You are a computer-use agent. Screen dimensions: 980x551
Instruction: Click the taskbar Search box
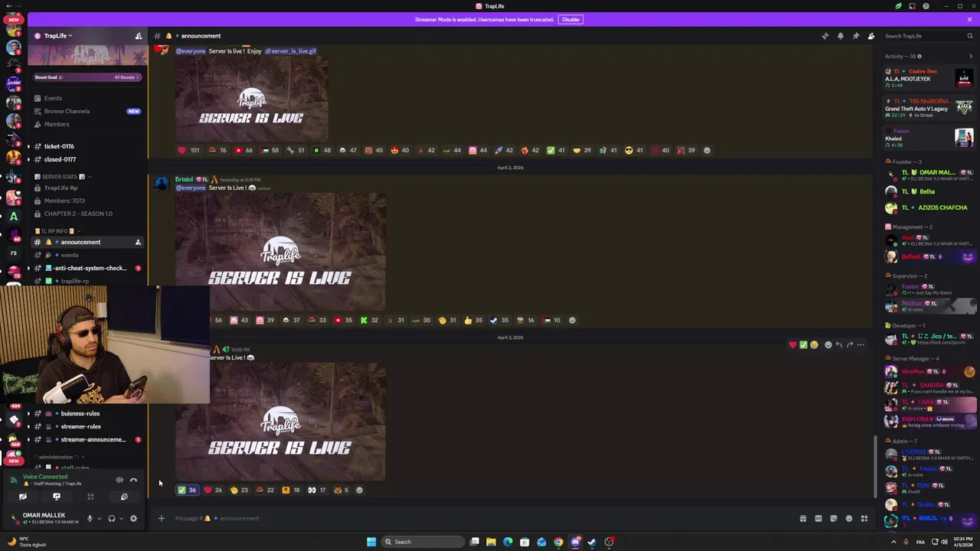423,542
